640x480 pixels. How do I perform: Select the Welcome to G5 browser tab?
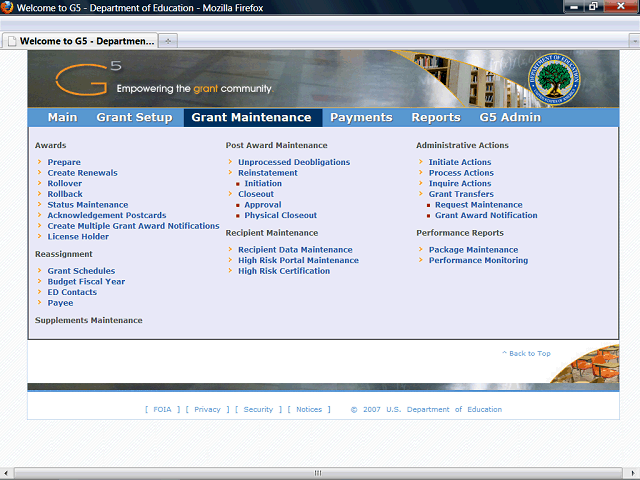(x=80, y=41)
